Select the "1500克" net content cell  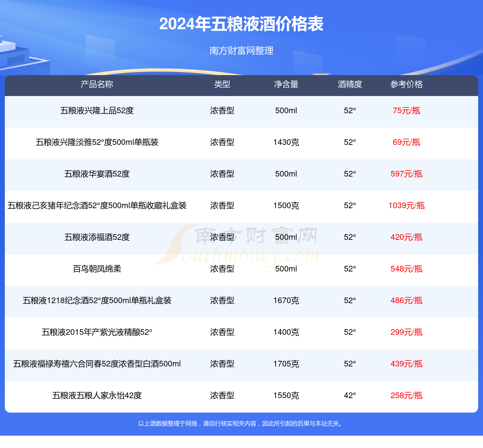(x=286, y=205)
